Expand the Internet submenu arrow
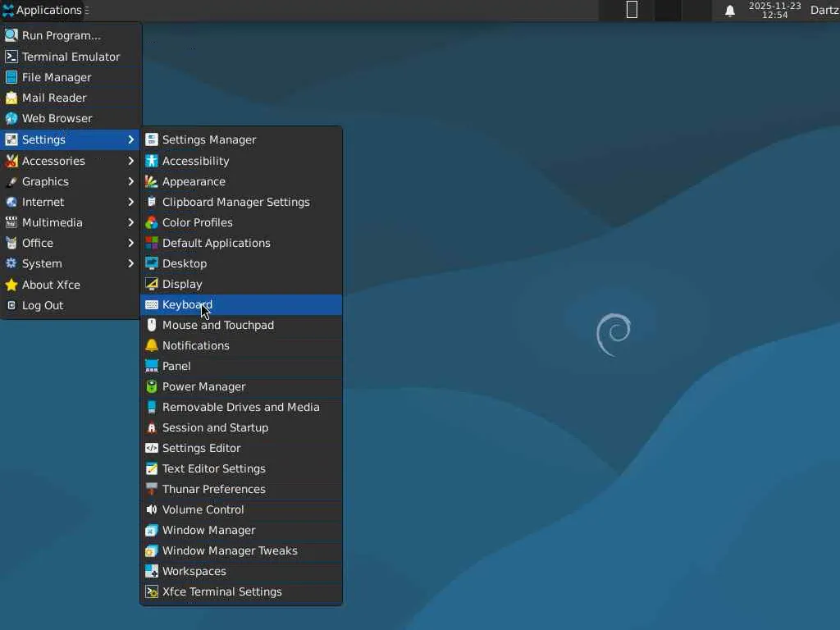The height and width of the screenshot is (630, 840). 130,202
